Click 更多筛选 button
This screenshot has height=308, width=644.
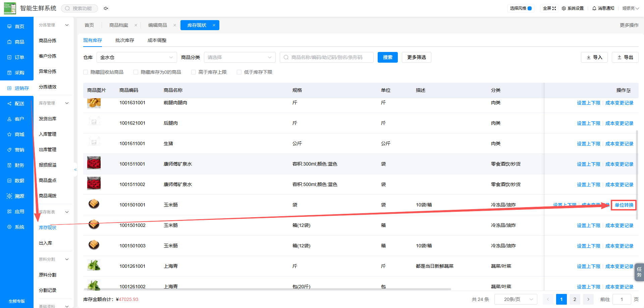[417, 57]
